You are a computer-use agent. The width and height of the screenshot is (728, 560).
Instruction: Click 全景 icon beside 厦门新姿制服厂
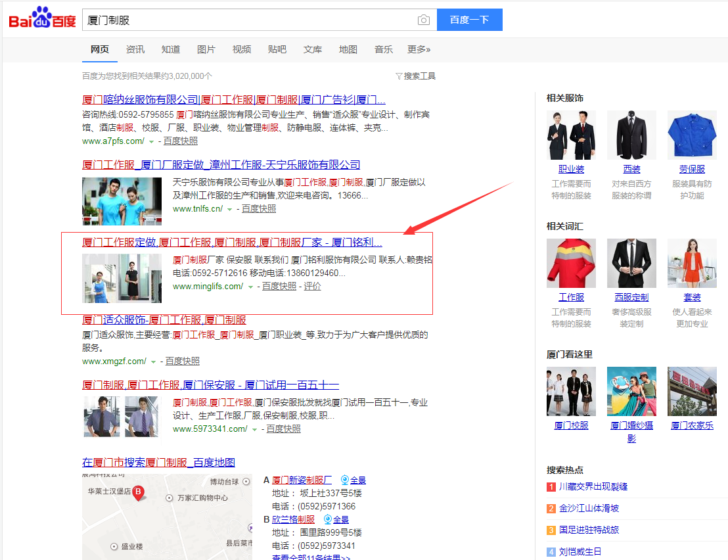tap(345, 480)
